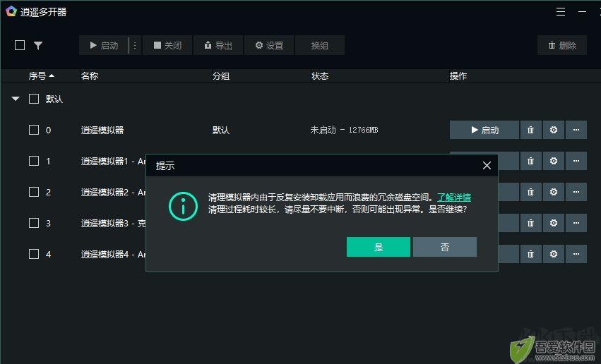Select the 逍遥模拟器 name in row 0
This screenshot has width=601, height=364.
tap(102, 130)
